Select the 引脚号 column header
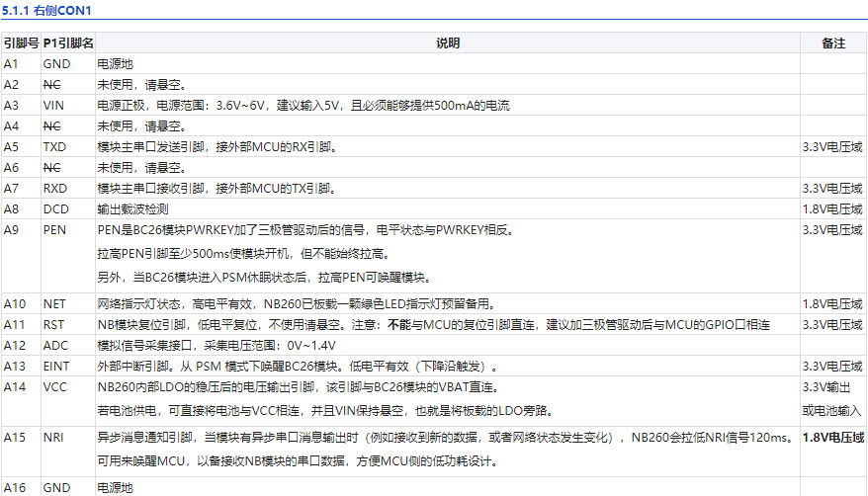This screenshot has height=496, width=868. point(21,43)
